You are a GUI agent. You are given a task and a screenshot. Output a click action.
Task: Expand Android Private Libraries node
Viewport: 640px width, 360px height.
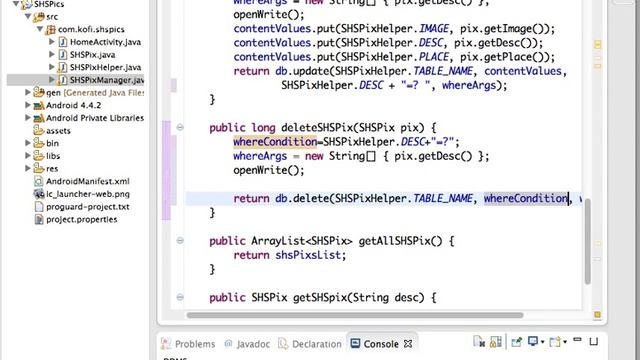click(28, 118)
